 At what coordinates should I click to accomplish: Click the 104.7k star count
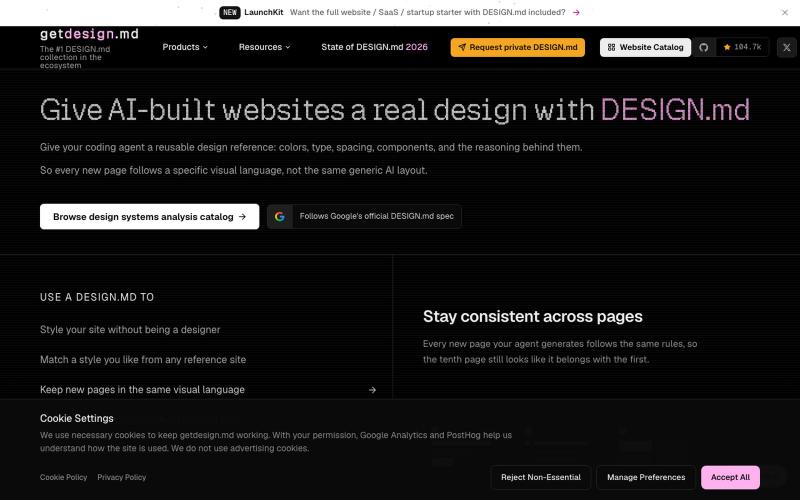pyautogui.click(x=742, y=47)
